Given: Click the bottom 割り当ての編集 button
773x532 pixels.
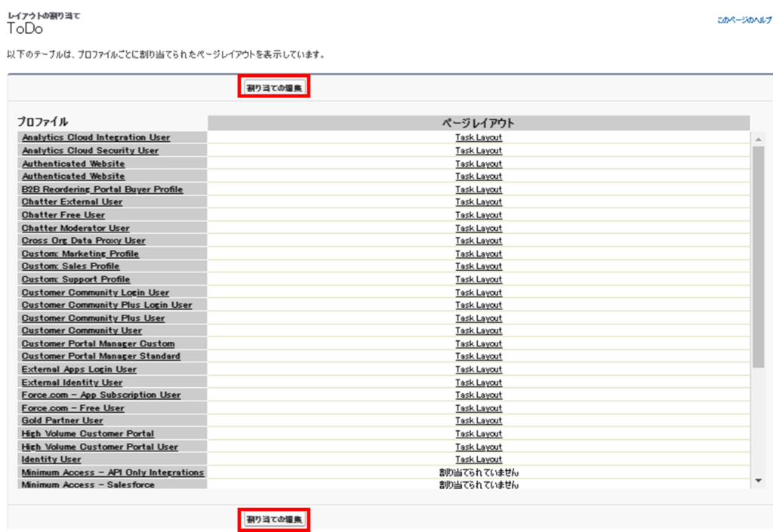Looking at the screenshot, I should coord(274,519).
